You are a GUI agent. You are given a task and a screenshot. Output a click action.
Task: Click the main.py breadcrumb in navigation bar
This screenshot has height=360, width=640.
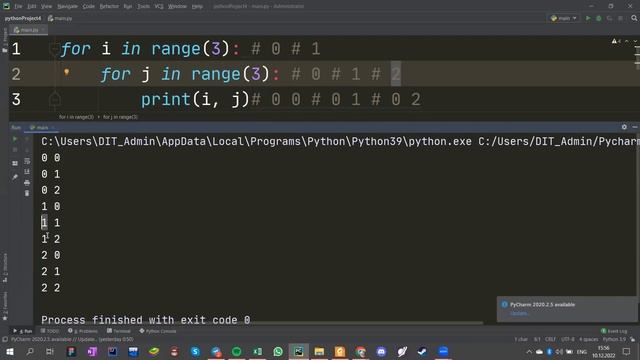[60, 18]
